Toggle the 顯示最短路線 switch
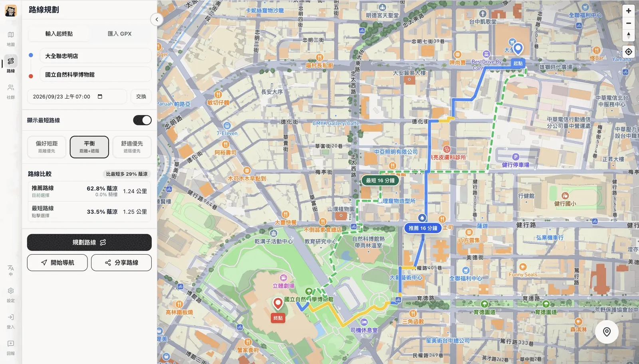Screen dimensions: 639x364 tap(142, 120)
